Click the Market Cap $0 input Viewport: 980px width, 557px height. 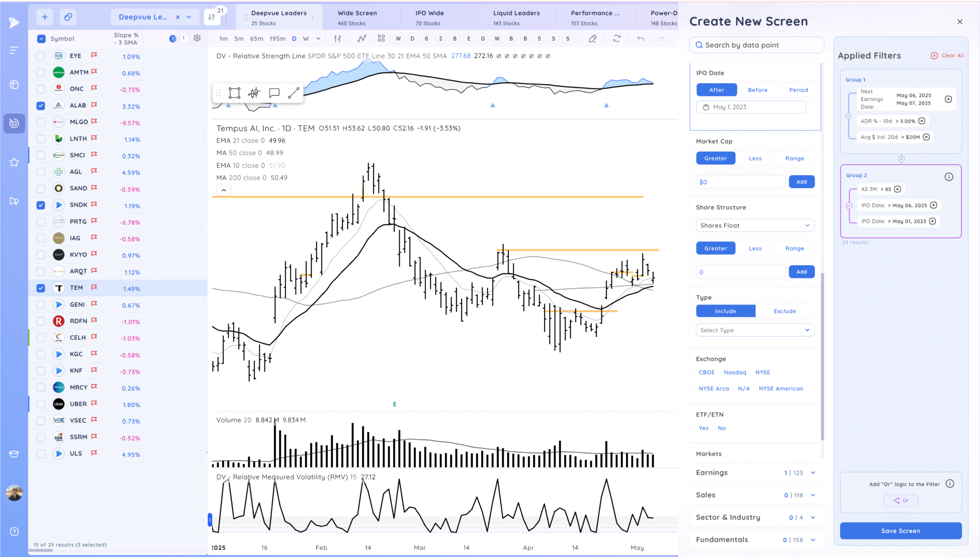coord(740,182)
